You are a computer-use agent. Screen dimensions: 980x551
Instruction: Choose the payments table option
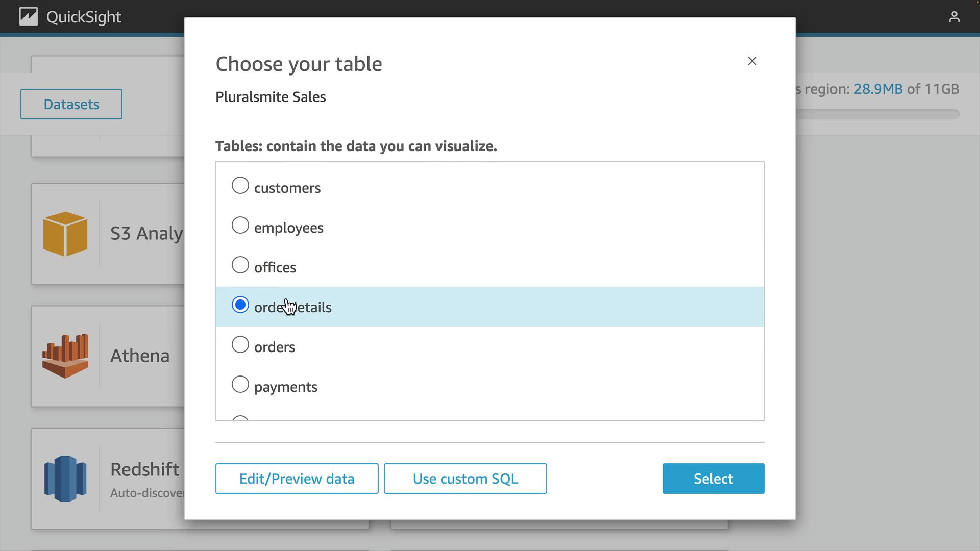(x=240, y=385)
